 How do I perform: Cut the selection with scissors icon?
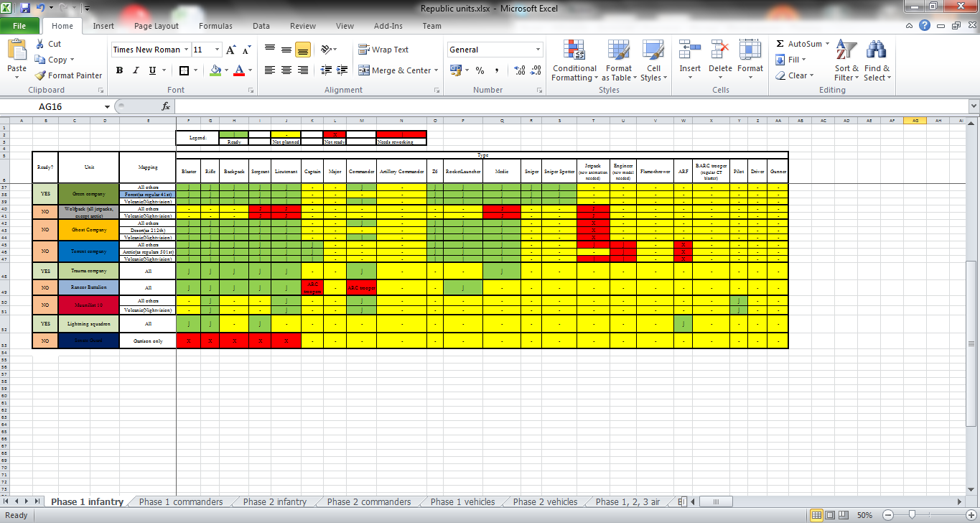pyautogui.click(x=39, y=44)
